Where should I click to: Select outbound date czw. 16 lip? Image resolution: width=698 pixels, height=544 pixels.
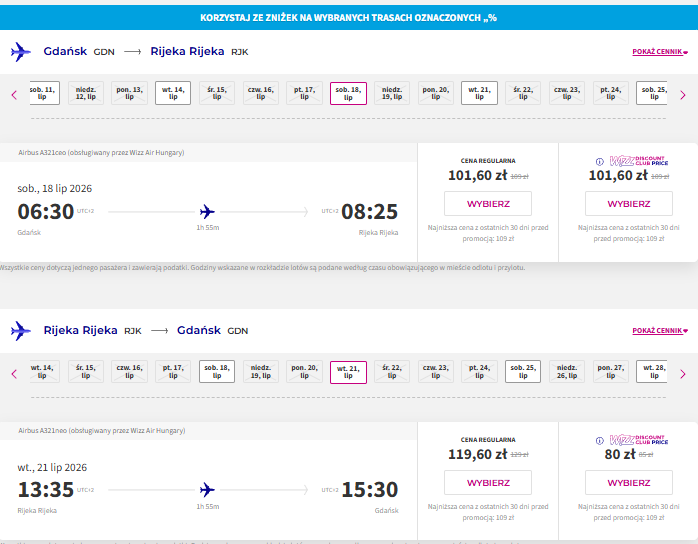pos(260,93)
